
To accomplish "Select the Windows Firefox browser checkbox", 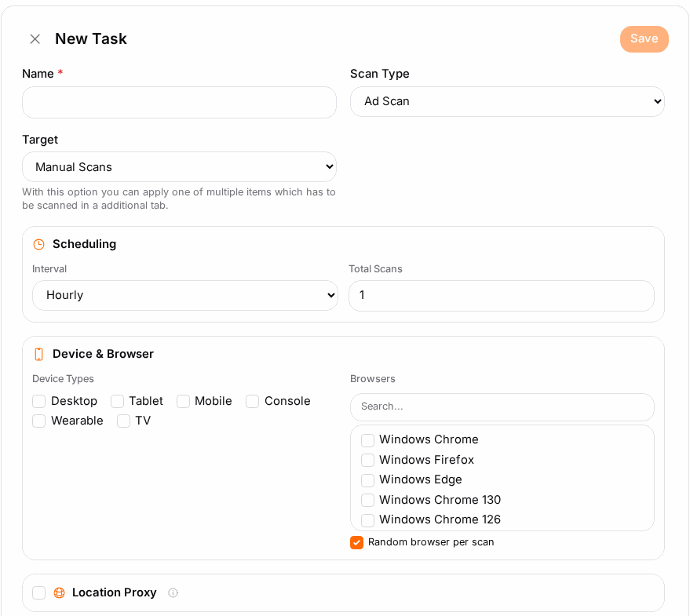I will pyautogui.click(x=367, y=461).
